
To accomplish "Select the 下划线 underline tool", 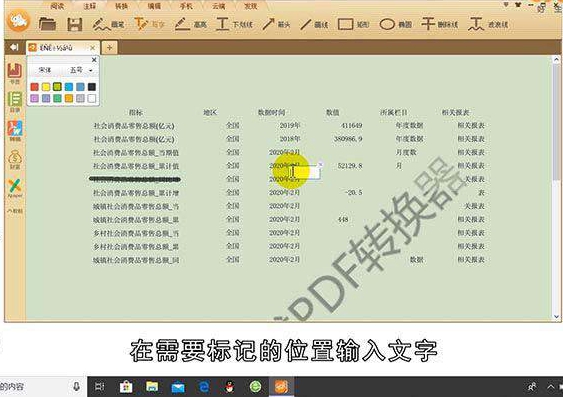I will [234, 24].
